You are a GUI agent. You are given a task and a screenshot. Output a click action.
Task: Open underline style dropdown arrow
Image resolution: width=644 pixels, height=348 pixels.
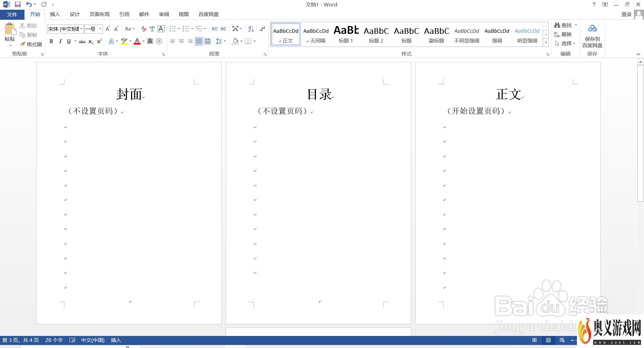click(75, 41)
